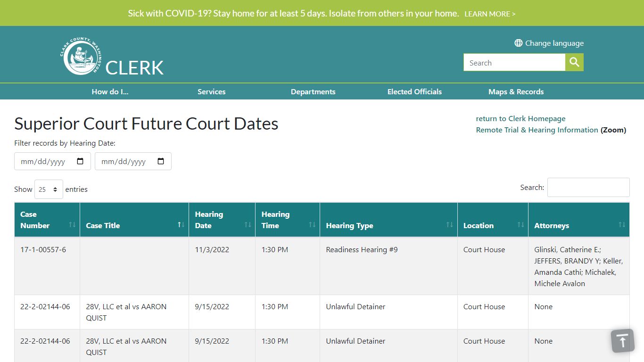Click the second mm/dd/yyyy date field
This screenshot has width=644, height=362.
133,161
